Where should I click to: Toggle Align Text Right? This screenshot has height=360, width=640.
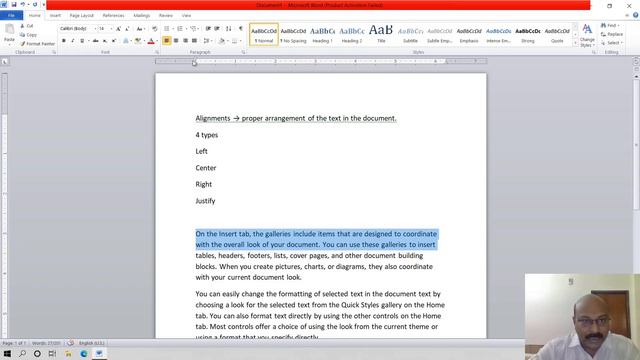(185, 41)
